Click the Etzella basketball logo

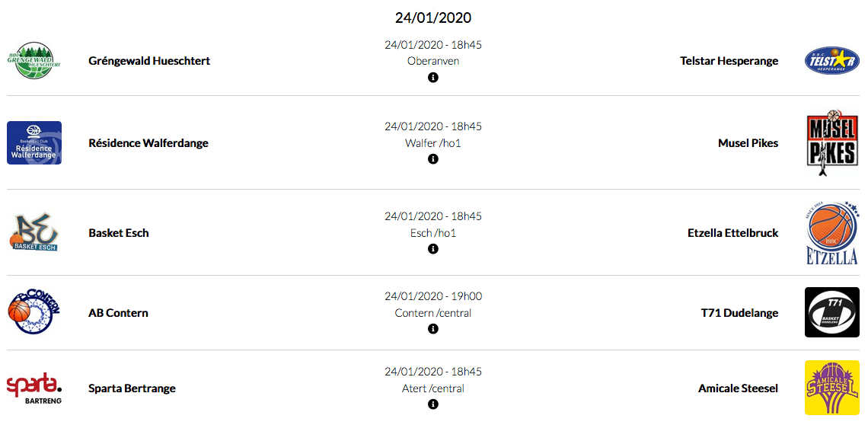click(x=831, y=233)
